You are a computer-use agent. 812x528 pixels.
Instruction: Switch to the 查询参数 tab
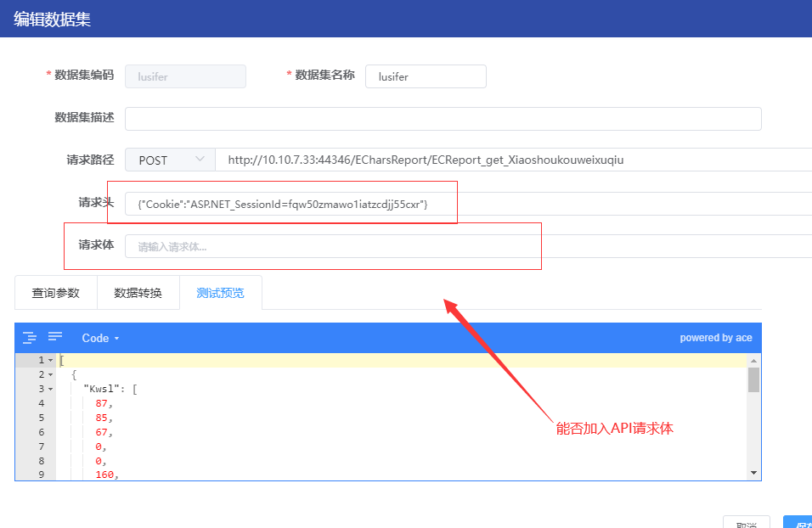click(56, 293)
